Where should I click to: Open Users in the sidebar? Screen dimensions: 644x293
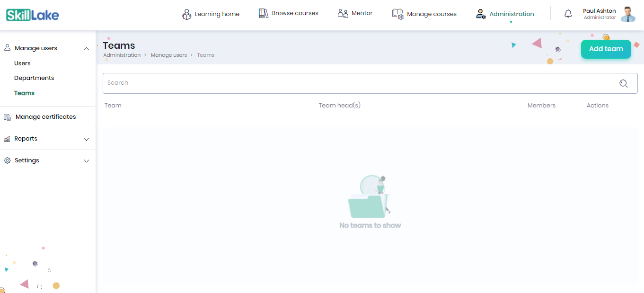(x=22, y=63)
